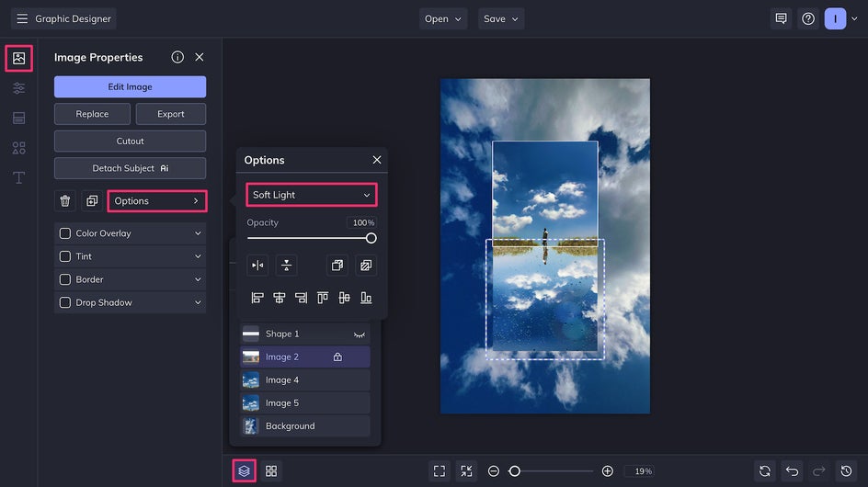
Task: Select the Text tool in sidebar
Action: [x=18, y=177]
